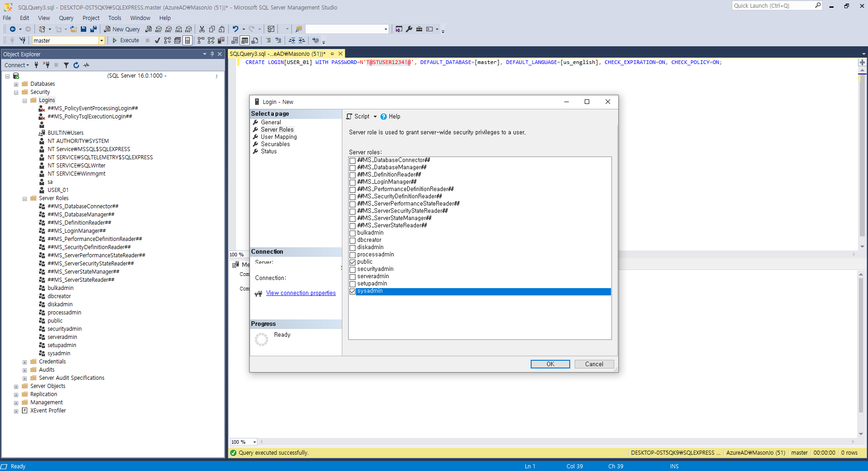Check the bulkadmin server role checkbox
The width and height of the screenshot is (868, 471).
coord(352,233)
